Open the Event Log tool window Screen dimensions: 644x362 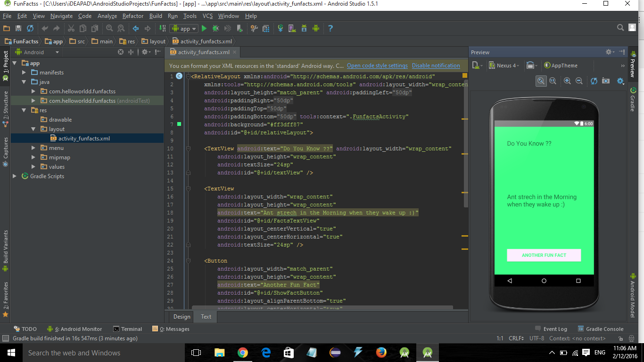[551, 329]
